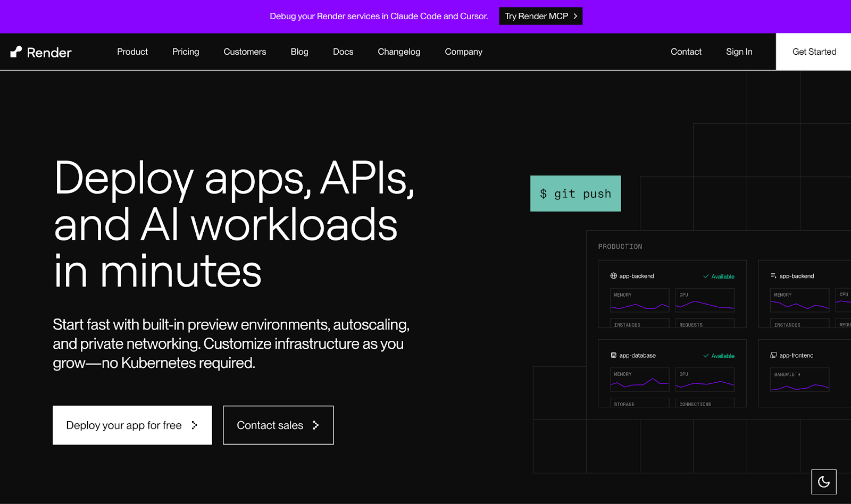Click Sign In
The height and width of the screenshot is (504, 851).
pyautogui.click(x=739, y=52)
